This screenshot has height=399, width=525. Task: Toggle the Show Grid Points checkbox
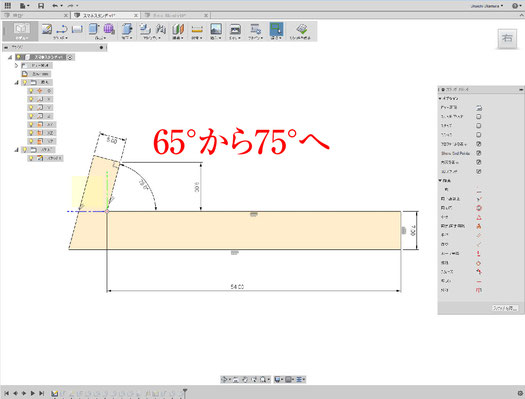(x=479, y=153)
